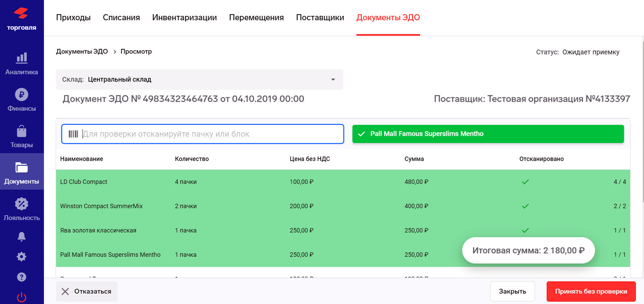Image resolution: width=644 pixels, height=304 pixels.
Task: Click 4 / 4 scanned count
Action: (620, 182)
